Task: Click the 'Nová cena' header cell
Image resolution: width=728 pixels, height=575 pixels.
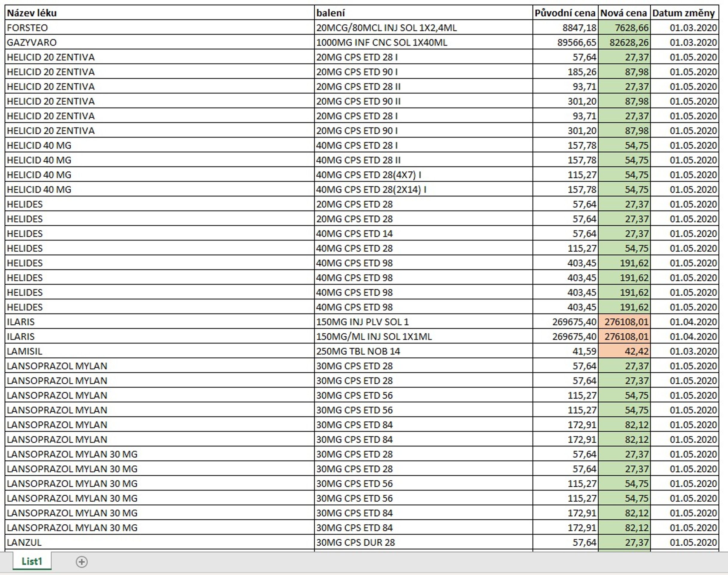Action: click(624, 13)
